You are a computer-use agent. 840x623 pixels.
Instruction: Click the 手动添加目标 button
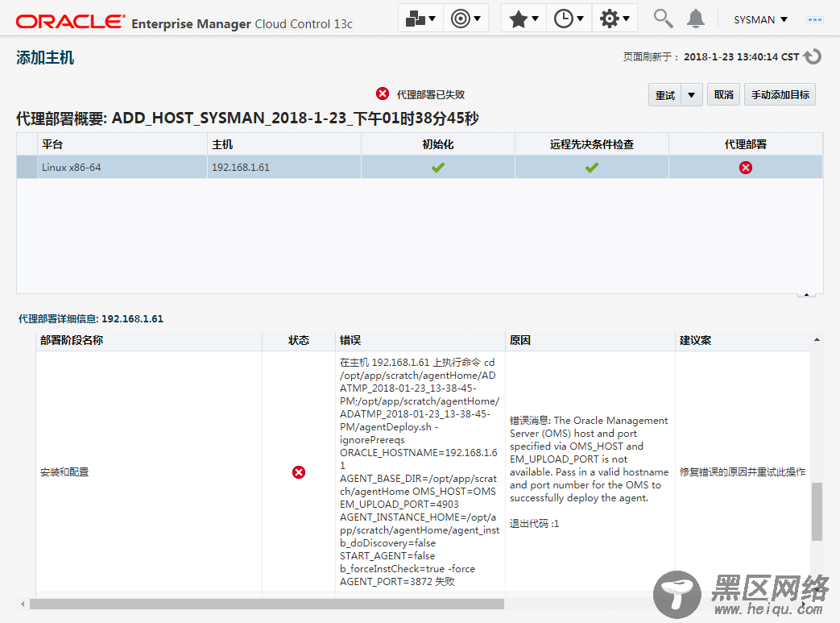tap(780, 94)
